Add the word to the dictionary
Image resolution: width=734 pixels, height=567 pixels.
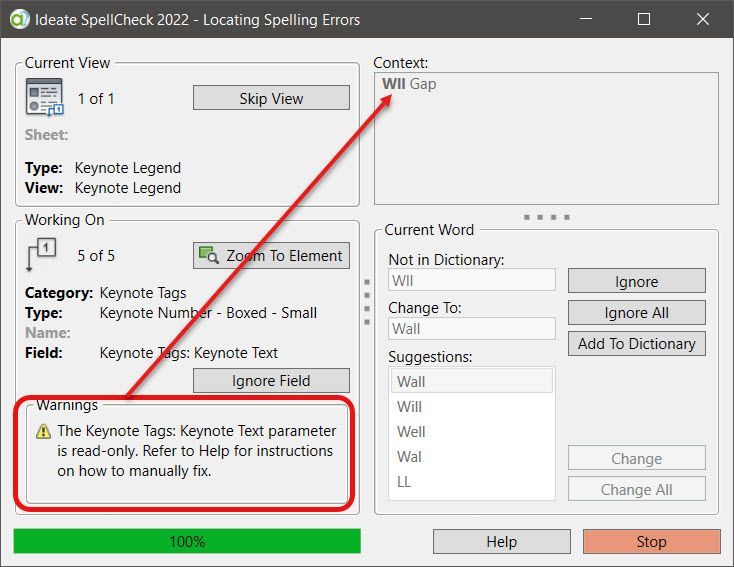tap(637, 344)
